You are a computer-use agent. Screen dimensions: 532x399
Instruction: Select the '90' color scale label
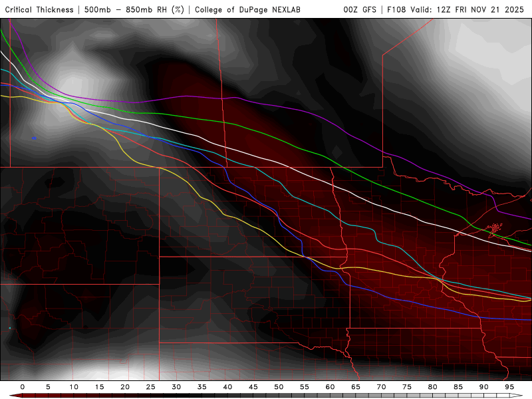point(484,387)
